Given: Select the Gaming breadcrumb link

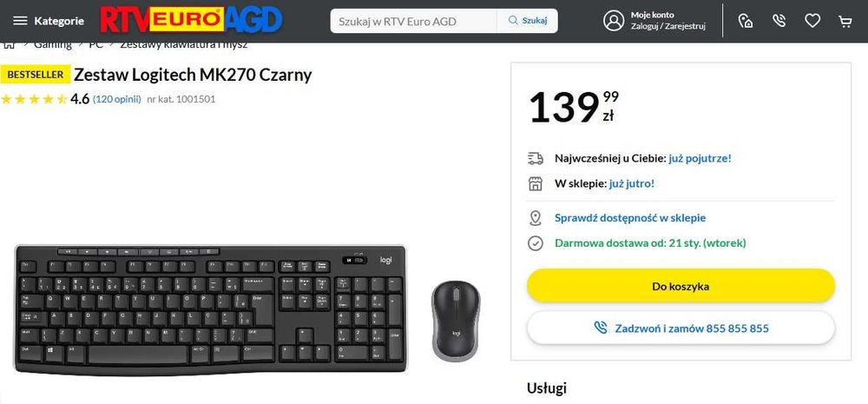Looking at the screenshot, I should coord(53,44).
